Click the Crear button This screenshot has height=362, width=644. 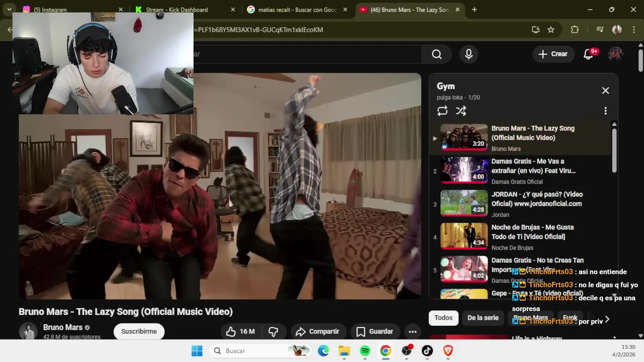point(553,54)
